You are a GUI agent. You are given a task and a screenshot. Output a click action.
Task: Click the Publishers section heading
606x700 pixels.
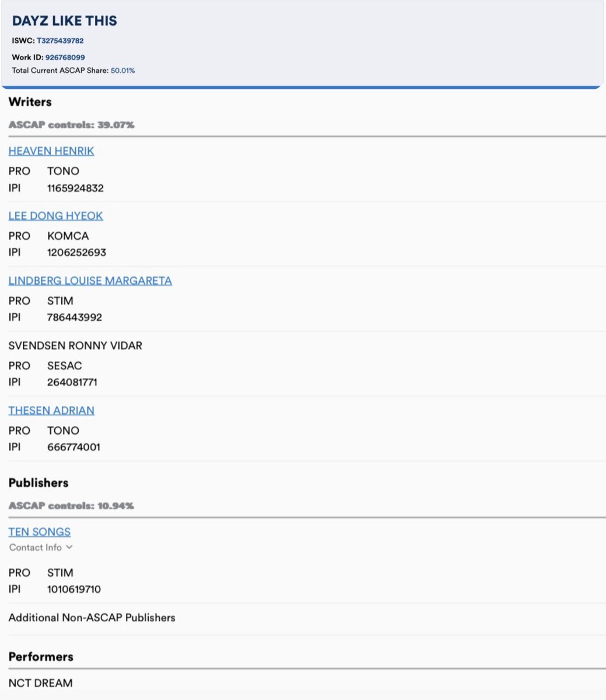coord(38,483)
